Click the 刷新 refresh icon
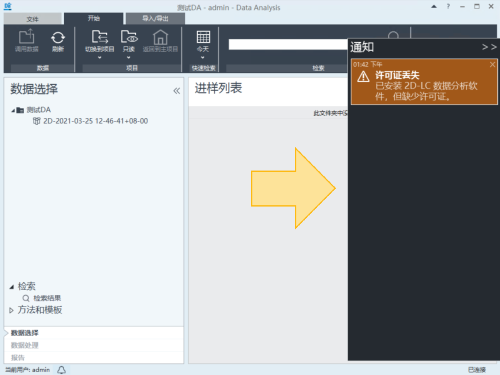This screenshot has height=375, width=500. (x=58, y=37)
